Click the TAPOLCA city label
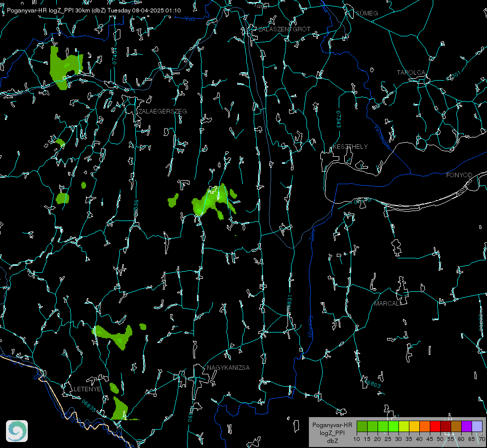The image size is (487, 448). [x=411, y=72]
